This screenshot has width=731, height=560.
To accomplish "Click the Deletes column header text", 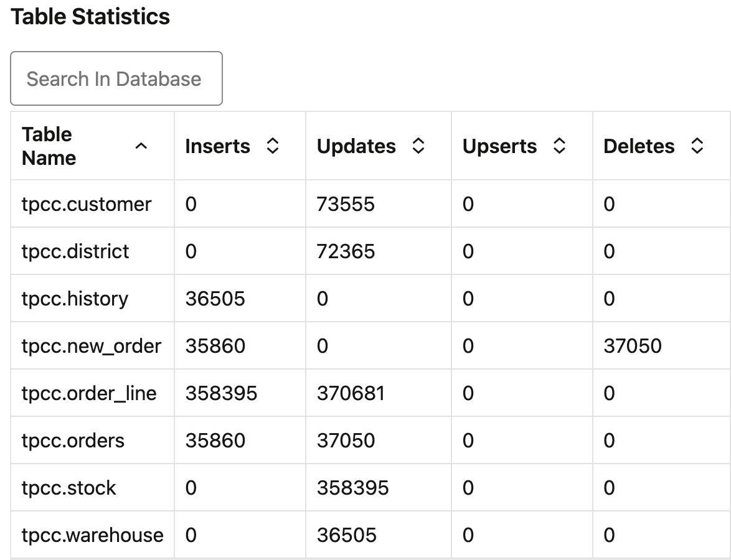I will point(639,146).
